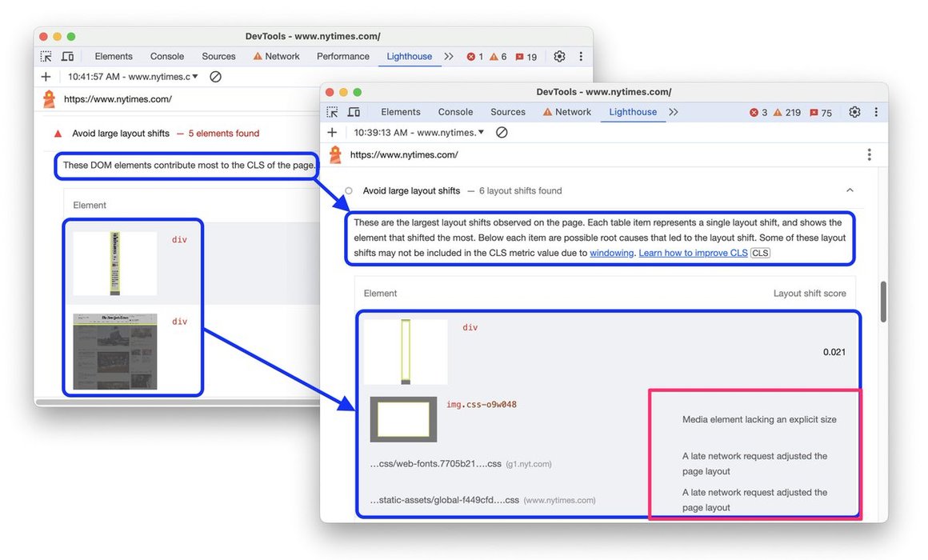Screen dimensions: 928x560
Task: Open Performance tab in back window
Action: click(342, 56)
